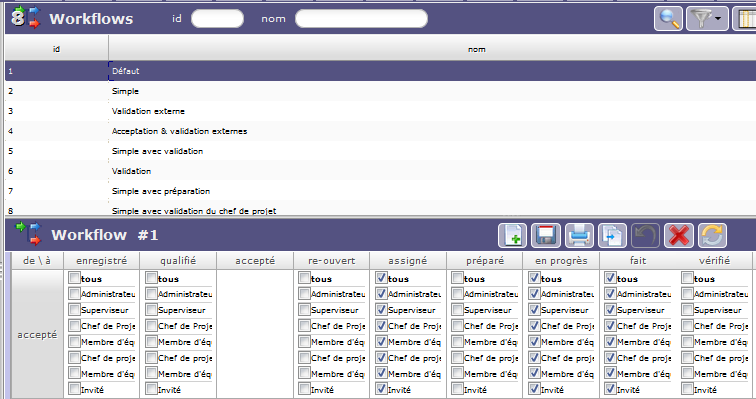Check Invité in the re-ouvert column
This screenshot has height=399, width=756.
click(304, 388)
